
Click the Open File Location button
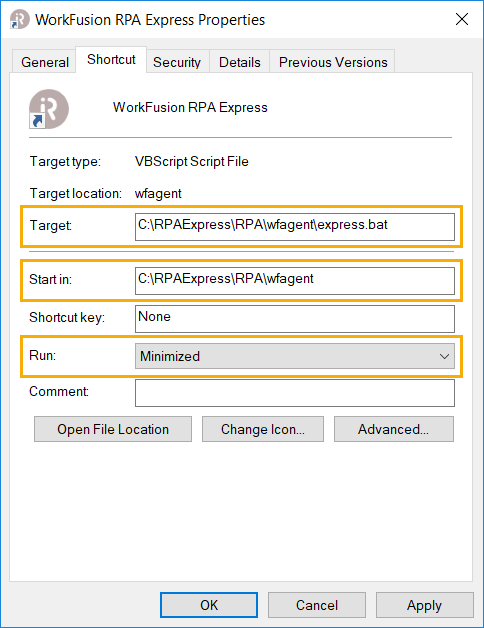click(113, 429)
